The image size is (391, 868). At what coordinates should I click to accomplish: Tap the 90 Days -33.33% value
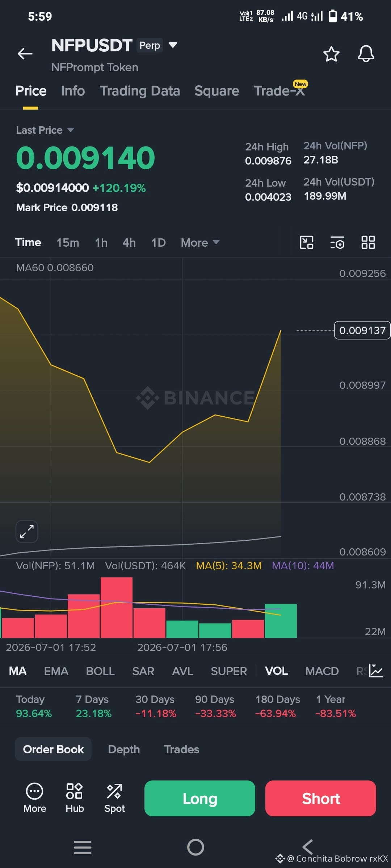(x=215, y=713)
